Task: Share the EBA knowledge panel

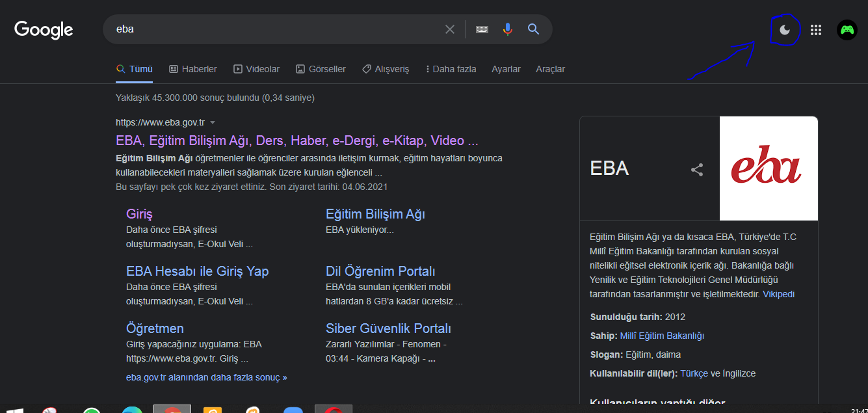Action: click(x=697, y=170)
